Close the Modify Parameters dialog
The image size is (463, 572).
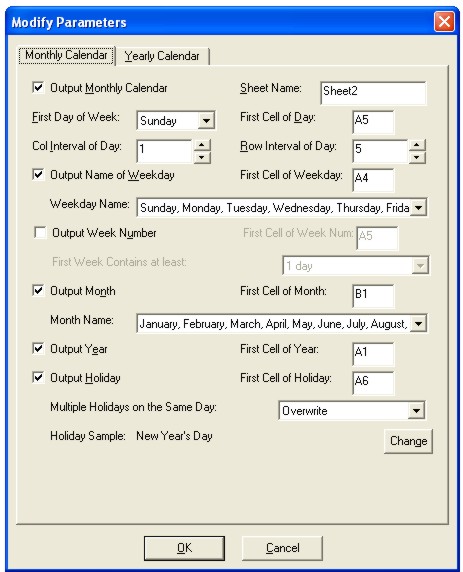pos(444,22)
